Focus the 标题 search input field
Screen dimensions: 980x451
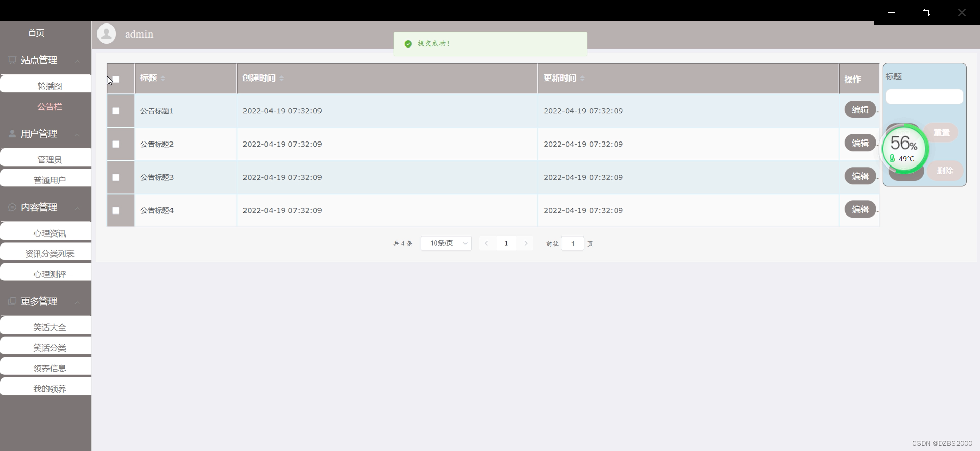tap(924, 97)
